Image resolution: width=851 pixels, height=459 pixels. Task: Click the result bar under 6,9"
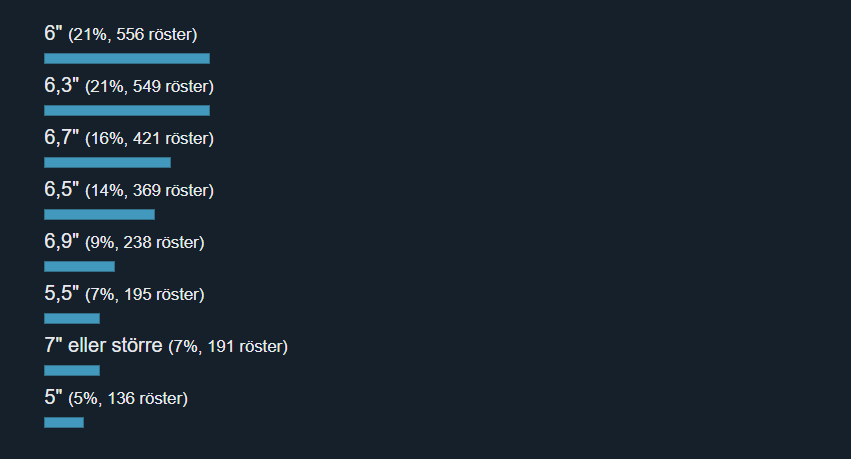pyautogui.click(x=79, y=266)
